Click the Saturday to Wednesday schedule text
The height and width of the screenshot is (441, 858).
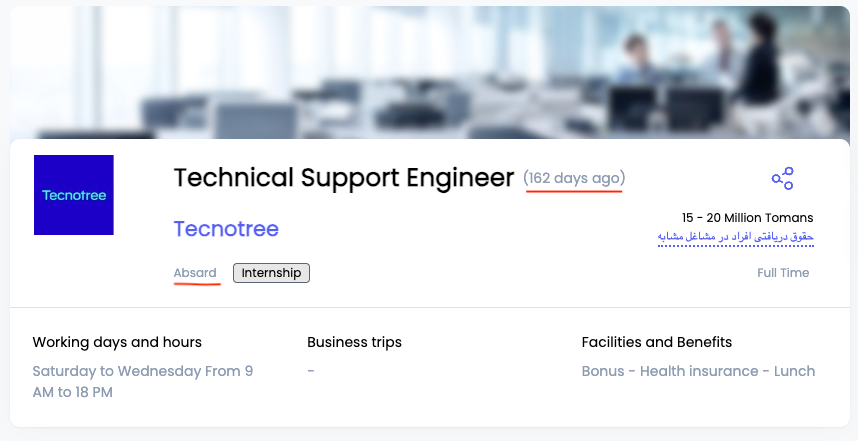(143, 381)
